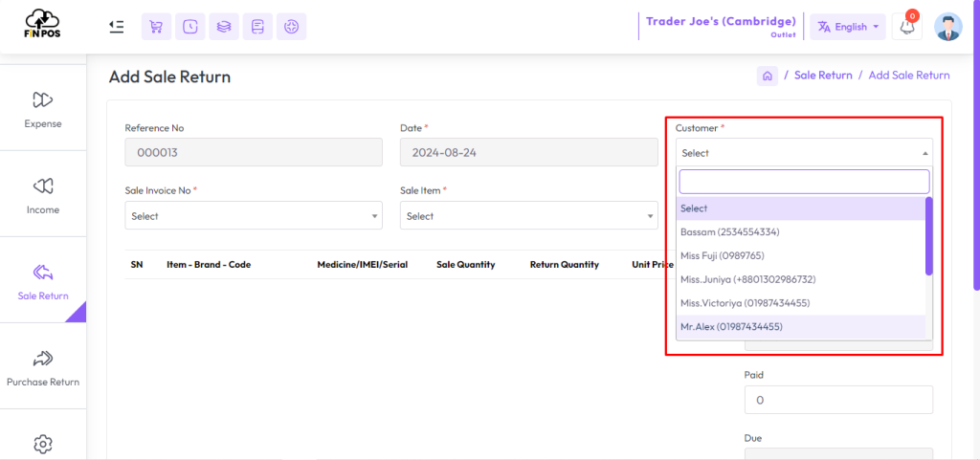
Task: Select customer Mr.Alex (01987434455)
Action: pyautogui.click(x=801, y=326)
